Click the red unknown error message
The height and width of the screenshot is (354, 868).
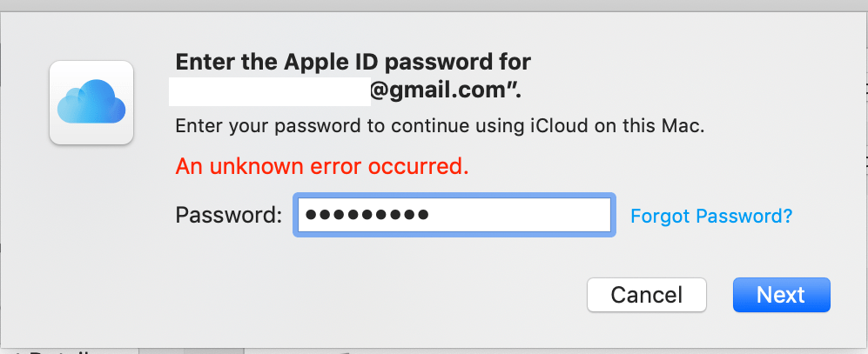click(322, 167)
